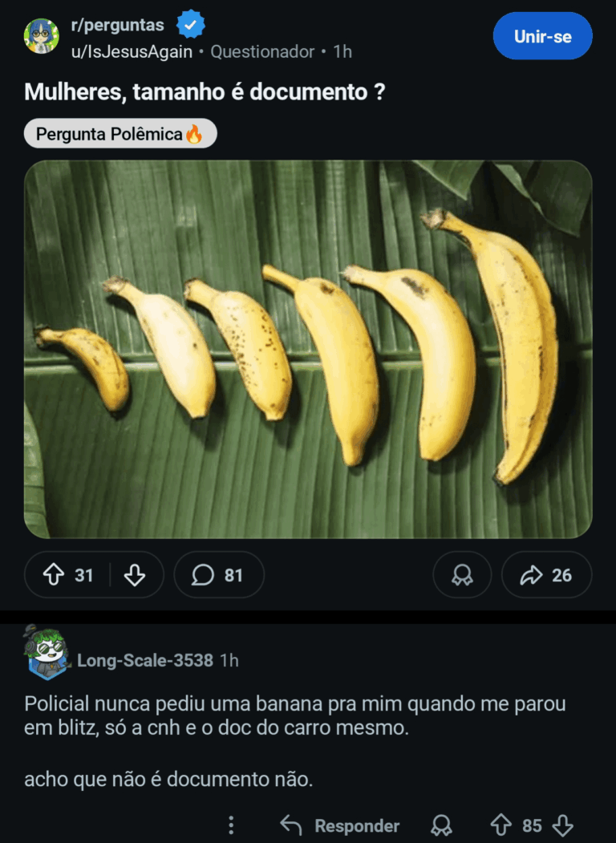Open the post's 81 comments
The width and height of the screenshot is (616, 843).
click(218, 575)
